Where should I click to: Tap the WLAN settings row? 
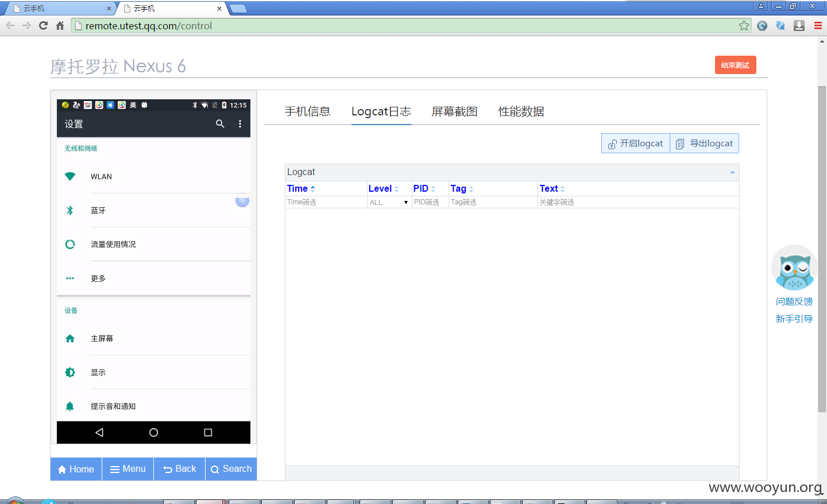click(153, 176)
